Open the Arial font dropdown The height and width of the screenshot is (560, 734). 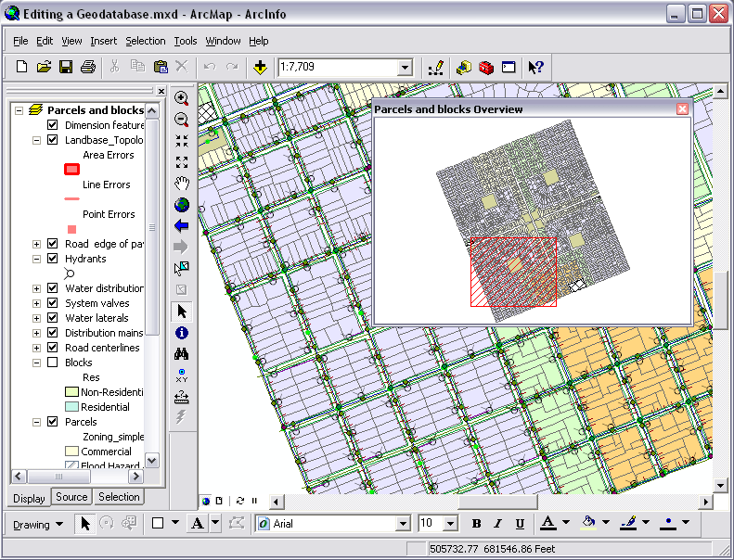click(403, 524)
